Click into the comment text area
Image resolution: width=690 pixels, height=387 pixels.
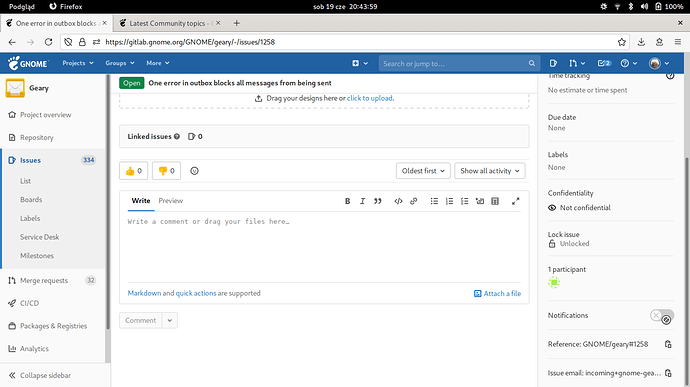click(324, 247)
